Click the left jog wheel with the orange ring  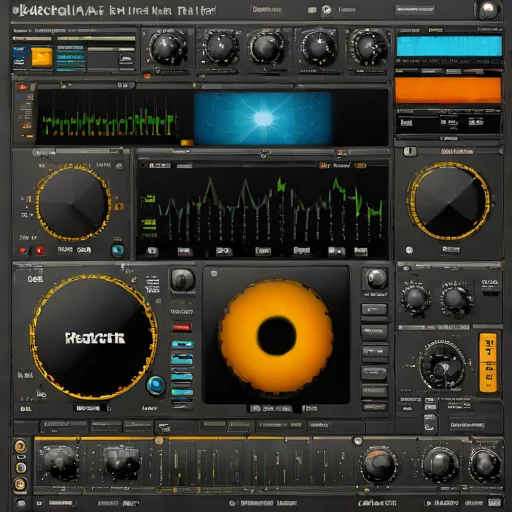(x=73, y=202)
